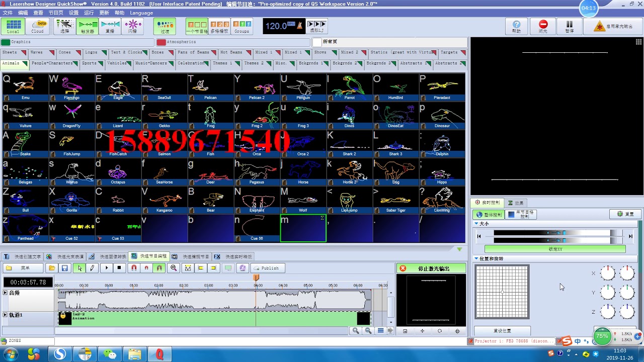Trigger the Pegasus cue thumbnail
644x362 pixels.
click(x=257, y=171)
